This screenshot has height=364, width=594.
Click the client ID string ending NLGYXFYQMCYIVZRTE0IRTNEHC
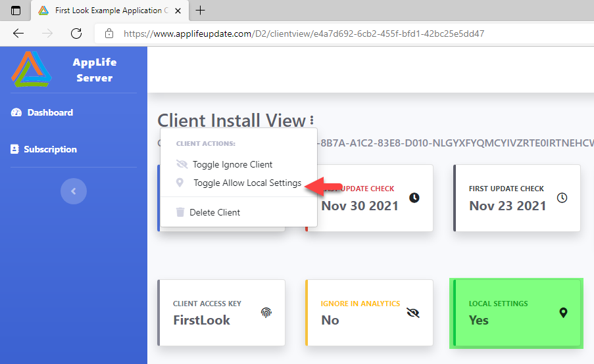[455, 143]
